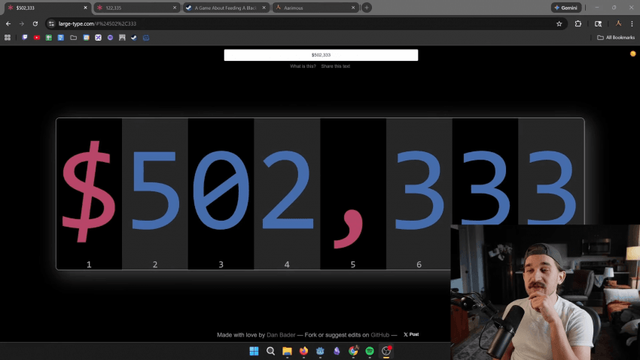This screenshot has height=360, width=640.
Task: Open OBS Studio from the taskbar
Action: click(386, 351)
